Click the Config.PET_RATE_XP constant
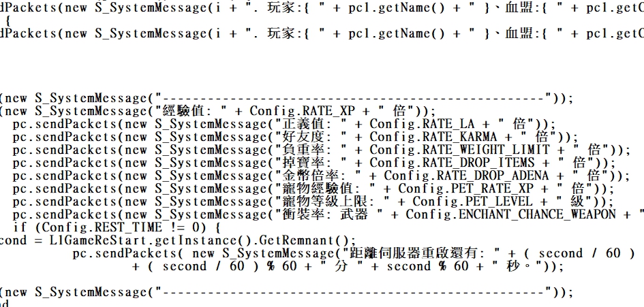644x307 pixels. 465,189
